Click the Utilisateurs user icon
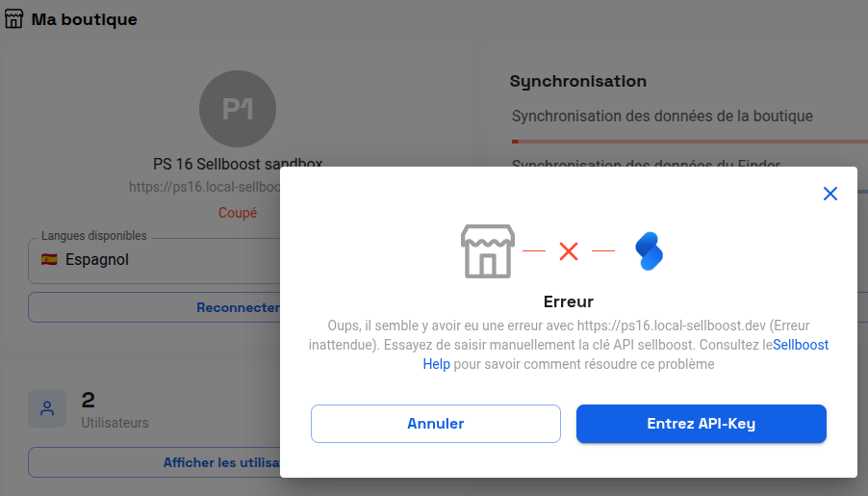 pyautogui.click(x=47, y=408)
